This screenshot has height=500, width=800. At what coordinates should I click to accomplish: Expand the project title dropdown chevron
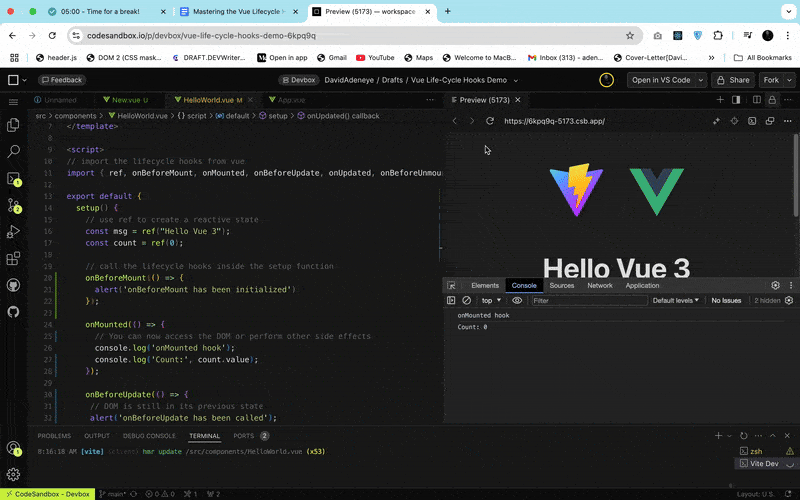point(516,81)
